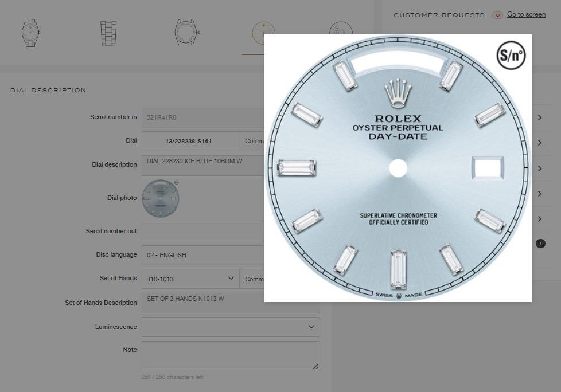This screenshot has height=392, width=561.
Task: Open the dial photo thumbnail
Action: (x=161, y=198)
